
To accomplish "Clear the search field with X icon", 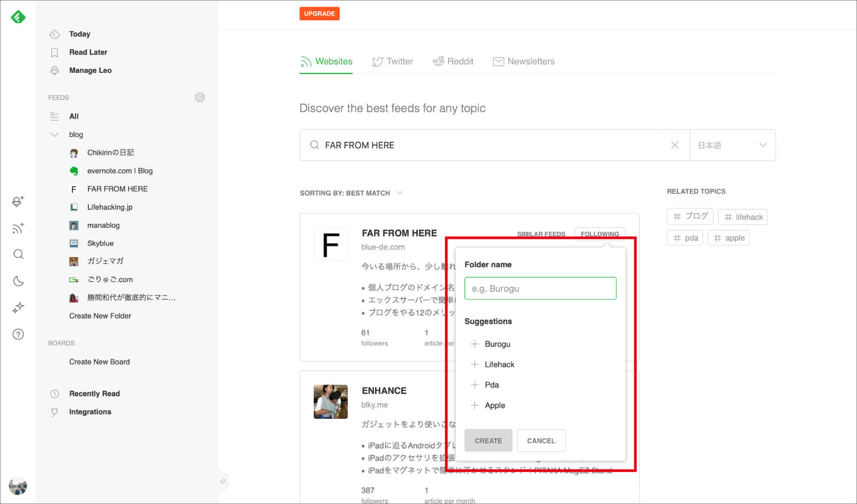I will click(675, 145).
